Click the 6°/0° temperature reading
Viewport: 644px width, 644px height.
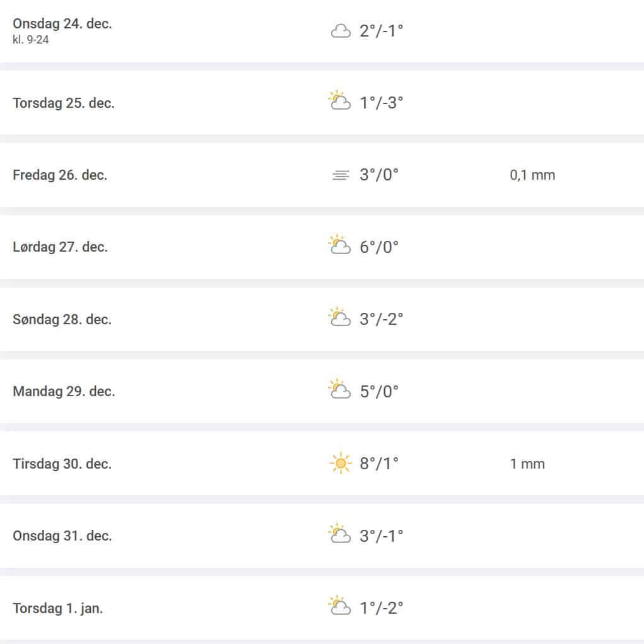pyautogui.click(x=379, y=247)
